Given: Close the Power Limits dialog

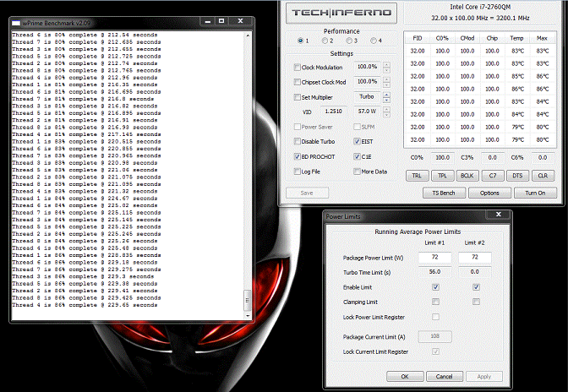Looking at the screenshot, I should [x=499, y=215].
